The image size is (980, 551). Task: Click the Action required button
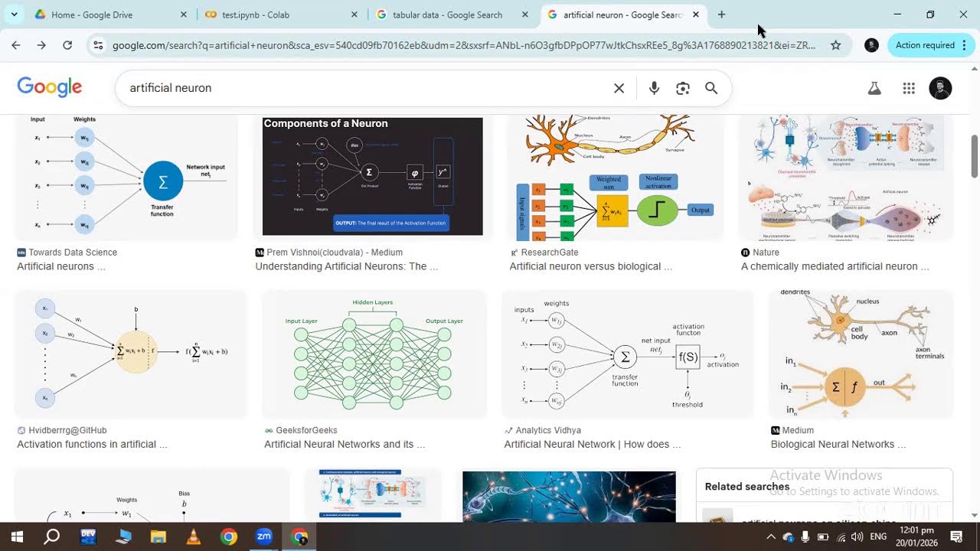click(x=925, y=45)
